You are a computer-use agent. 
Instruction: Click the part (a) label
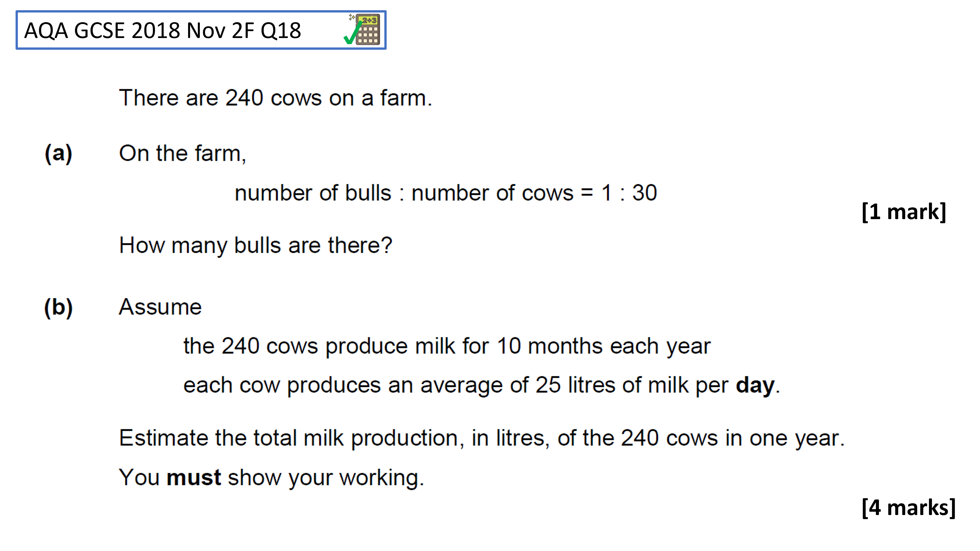[x=58, y=154]
